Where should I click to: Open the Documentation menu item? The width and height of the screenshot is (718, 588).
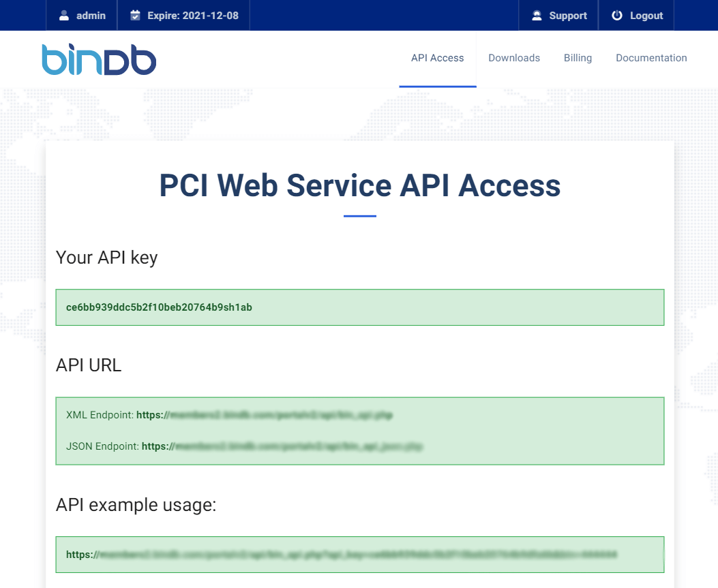pyautogui.click(x=651, y=58)
